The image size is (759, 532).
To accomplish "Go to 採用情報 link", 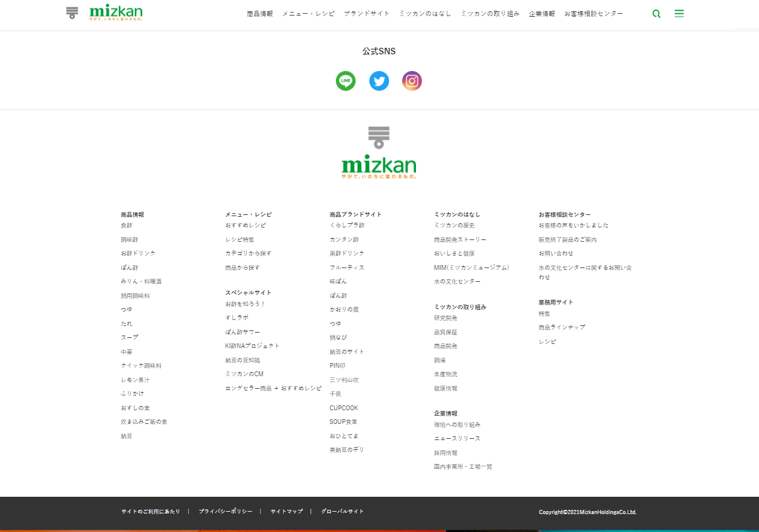I will coord(446,453).
